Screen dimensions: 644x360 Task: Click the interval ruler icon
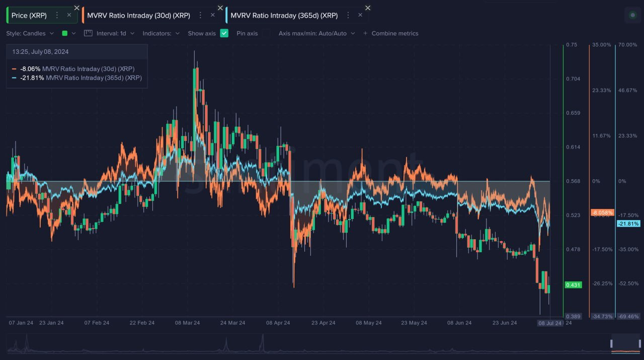click(x=88, y=33)
